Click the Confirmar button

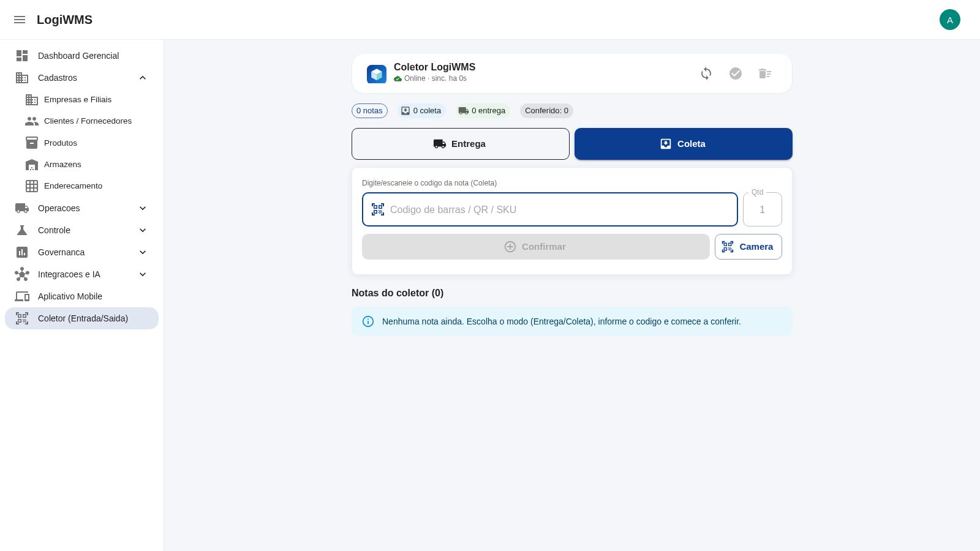point(536,247)
